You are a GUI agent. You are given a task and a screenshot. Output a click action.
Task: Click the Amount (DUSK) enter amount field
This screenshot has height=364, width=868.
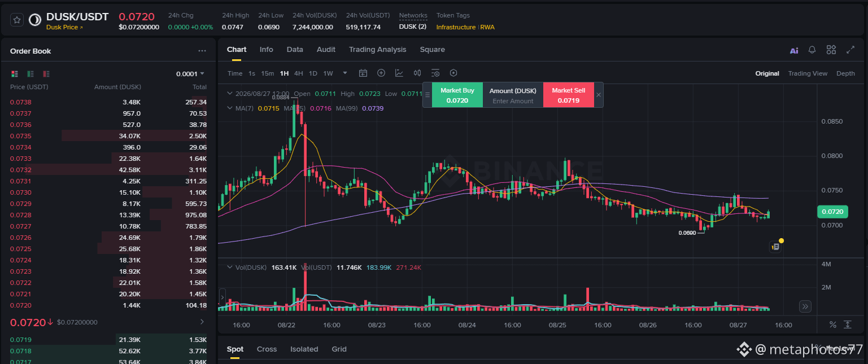click(x=513, y=101)
